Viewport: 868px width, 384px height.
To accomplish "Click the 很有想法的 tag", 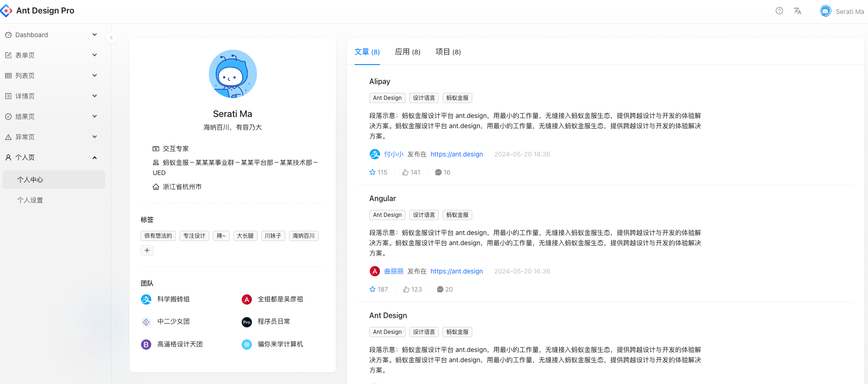I will (x=158, y=236).
